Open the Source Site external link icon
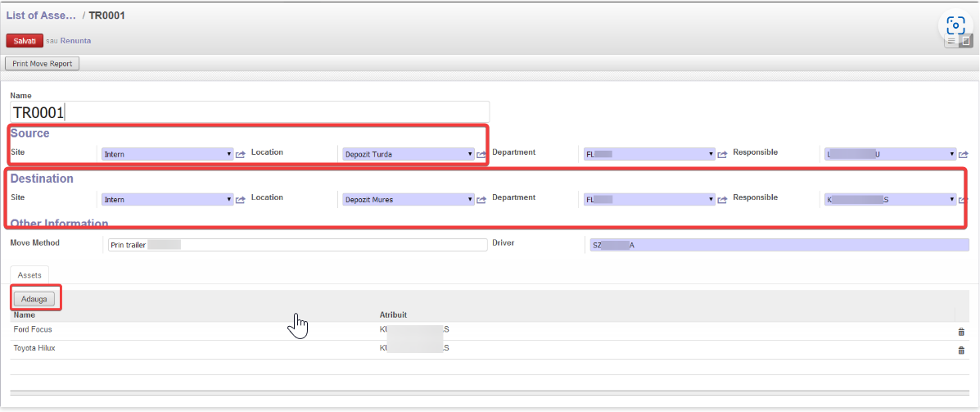 pos(241,154)
